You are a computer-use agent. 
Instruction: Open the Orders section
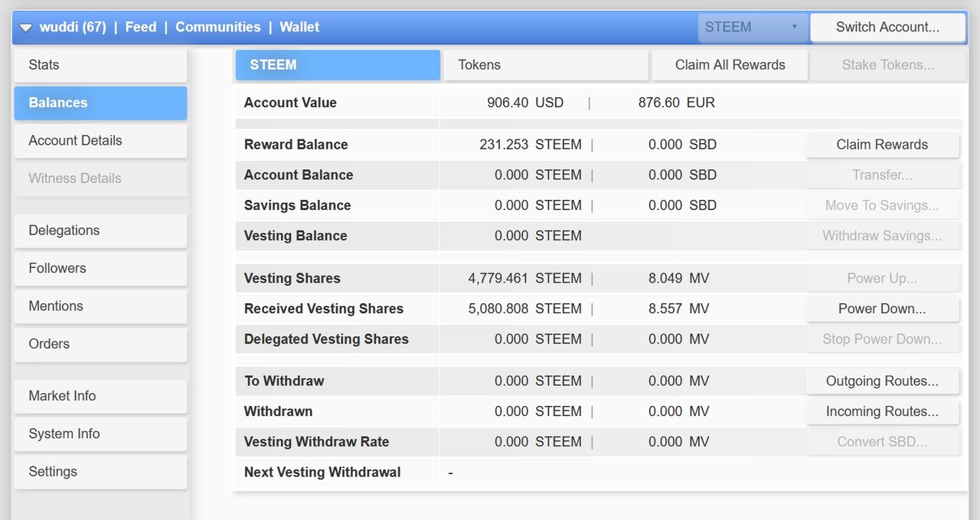[100, 344]
